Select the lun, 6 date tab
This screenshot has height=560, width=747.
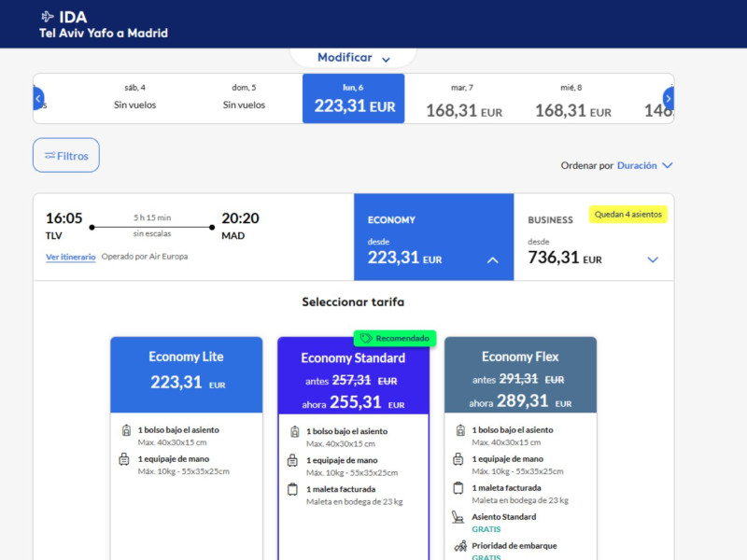pyautogui.click(x=353, y=99)
